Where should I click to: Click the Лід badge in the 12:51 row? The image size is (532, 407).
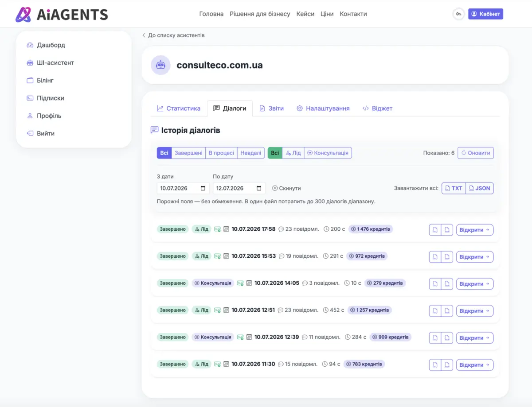coord(201,310)
